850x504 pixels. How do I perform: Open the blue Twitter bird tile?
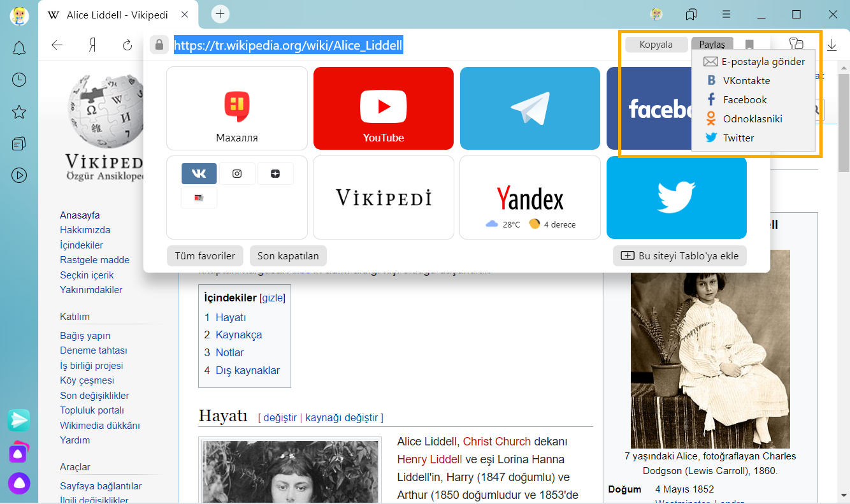point(677,198)
